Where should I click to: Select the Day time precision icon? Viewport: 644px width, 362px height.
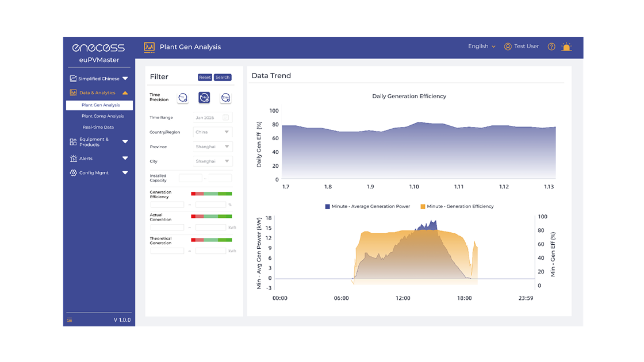point(225,98)
